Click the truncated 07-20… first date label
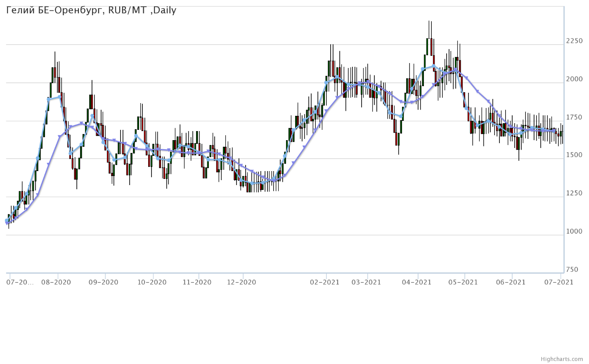 click(x=20, y=282)
